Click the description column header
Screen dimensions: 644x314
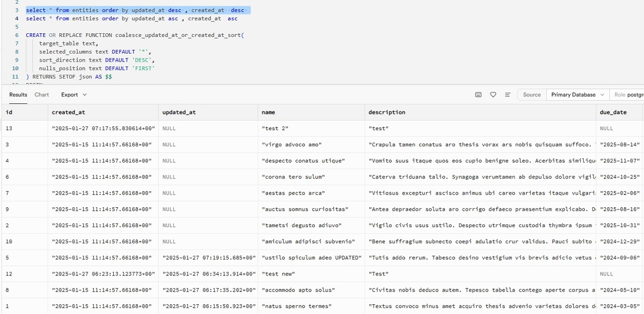point(386,113)
